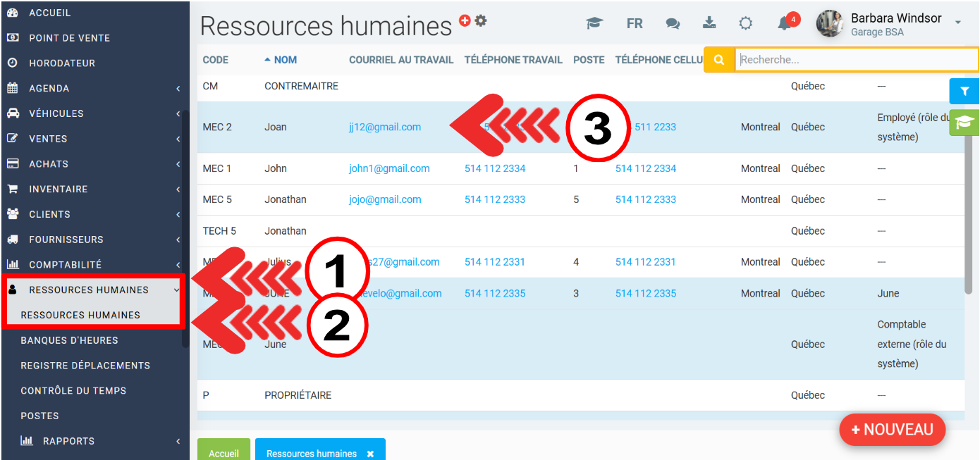Open the notifications bell icon
980x460 pixels.
click(x=784, y=23)
